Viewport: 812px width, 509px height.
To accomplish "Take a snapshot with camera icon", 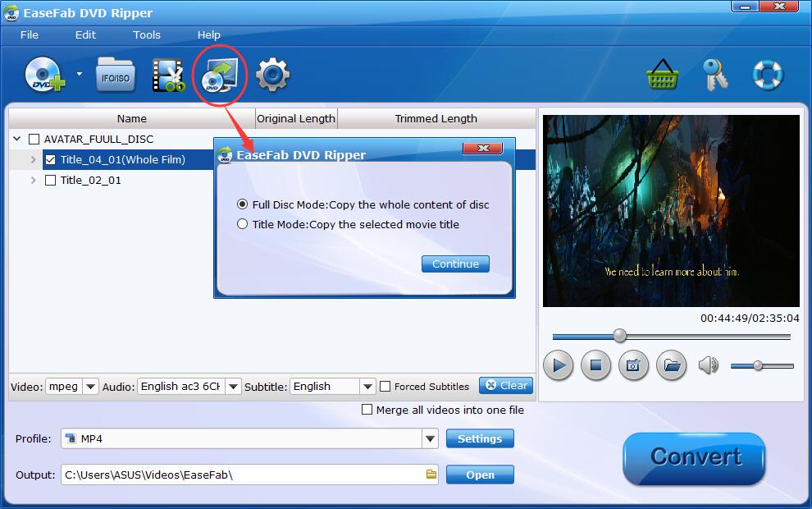I will 633,365.
